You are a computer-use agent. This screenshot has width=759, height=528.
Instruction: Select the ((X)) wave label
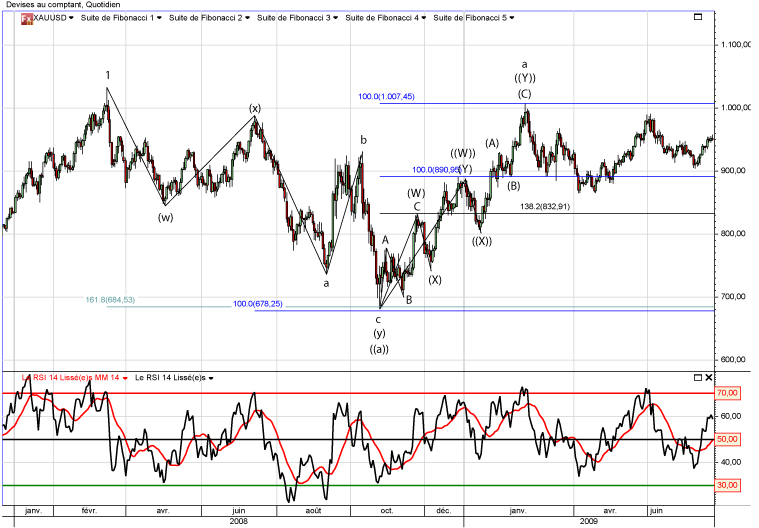[482, 241]
